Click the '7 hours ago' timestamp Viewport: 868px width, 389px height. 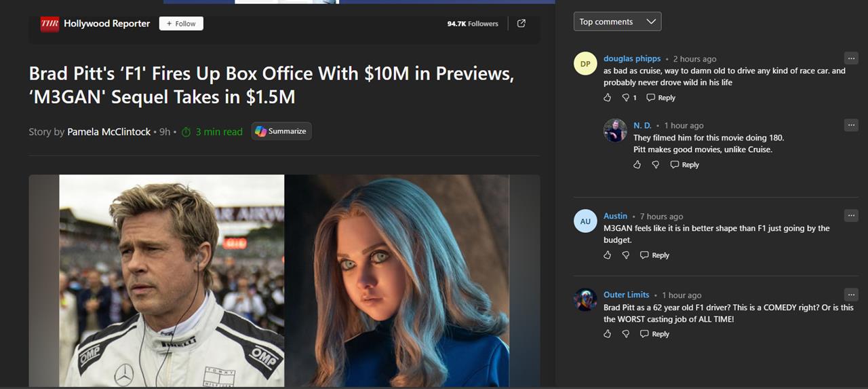(x=661, y=217)
